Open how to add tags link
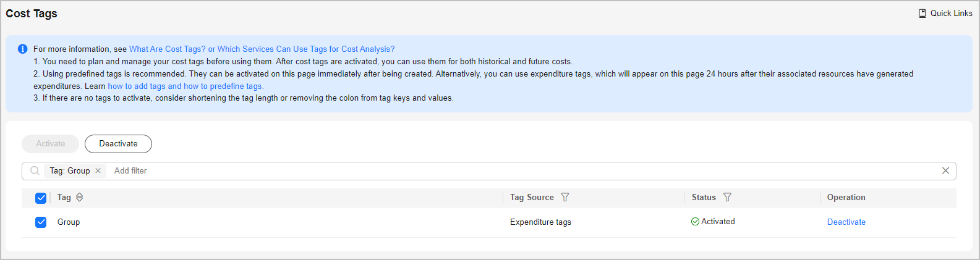The image size is (980, 260). [137, 86]
